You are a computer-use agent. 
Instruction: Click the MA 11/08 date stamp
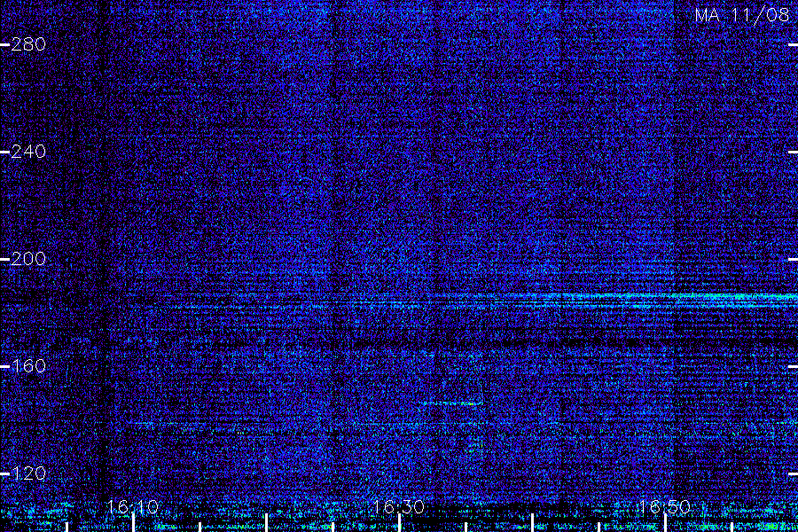click(x=742, y=15)
